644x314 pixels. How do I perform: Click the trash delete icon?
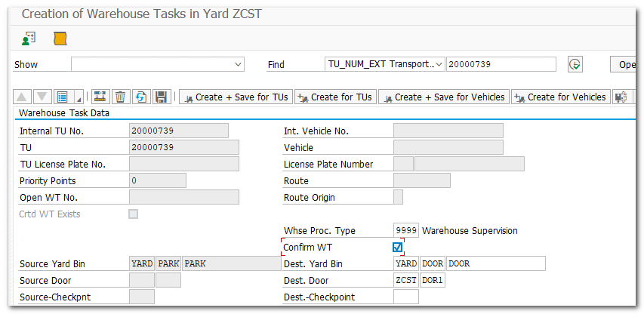[x=120, y=97]
